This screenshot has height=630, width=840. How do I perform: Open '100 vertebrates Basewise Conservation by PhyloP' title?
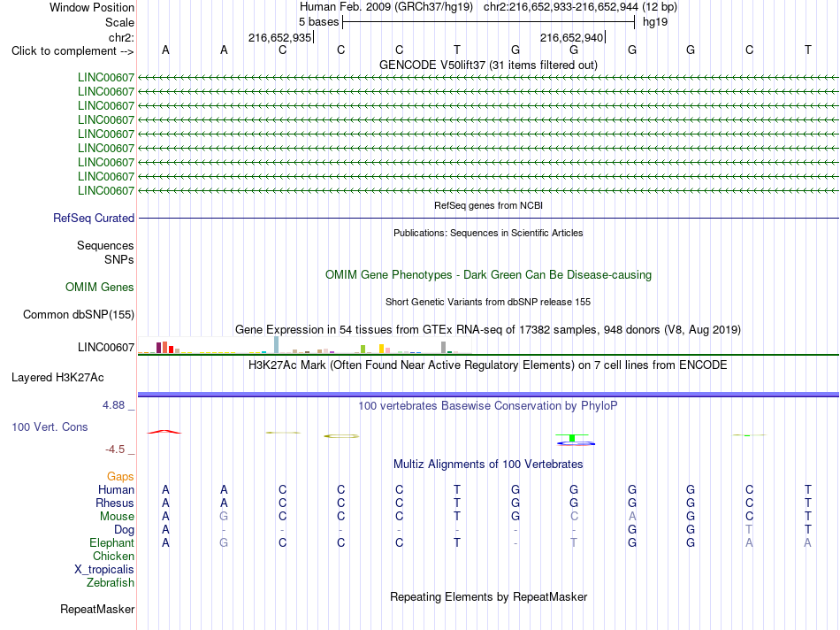488,406
